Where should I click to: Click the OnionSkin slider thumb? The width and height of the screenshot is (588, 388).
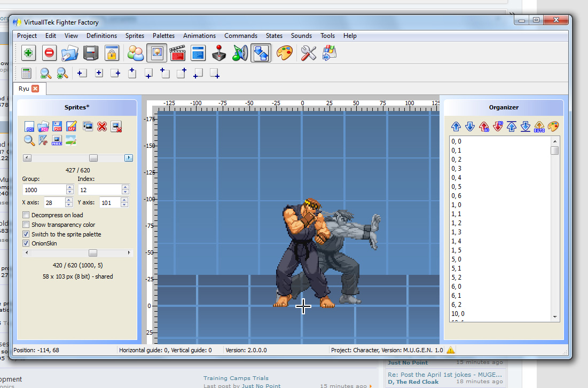click(93, 252)
